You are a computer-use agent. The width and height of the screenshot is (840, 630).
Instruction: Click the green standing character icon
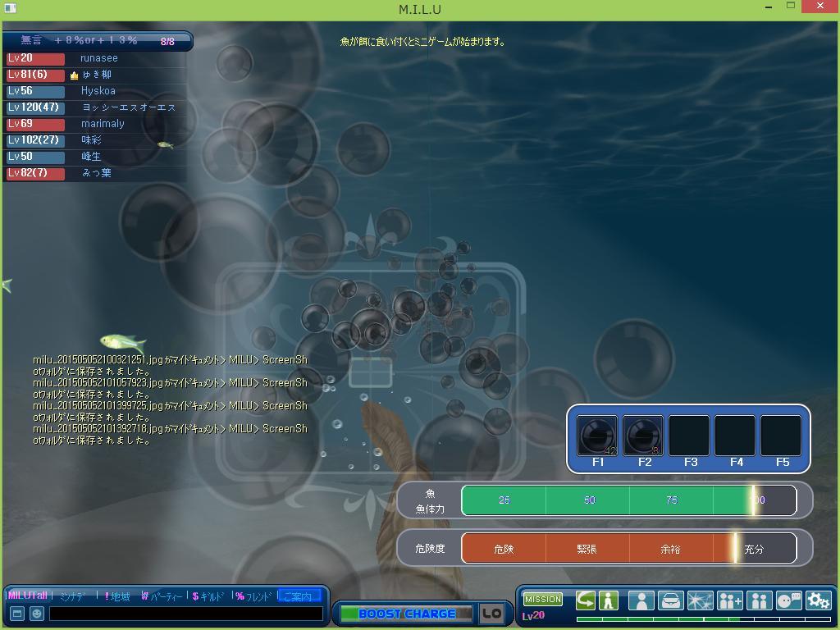609,600
